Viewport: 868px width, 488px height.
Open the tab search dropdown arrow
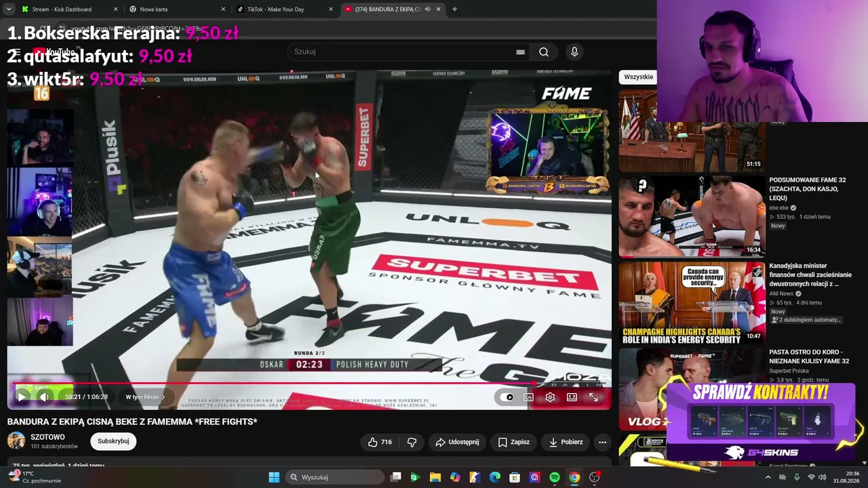tap(9, 9)
